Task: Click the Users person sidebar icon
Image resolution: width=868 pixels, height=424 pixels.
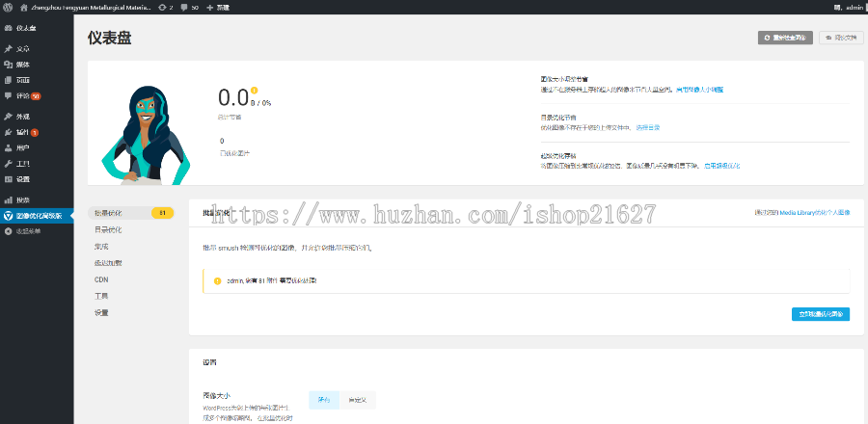Action: pos(9,148)
